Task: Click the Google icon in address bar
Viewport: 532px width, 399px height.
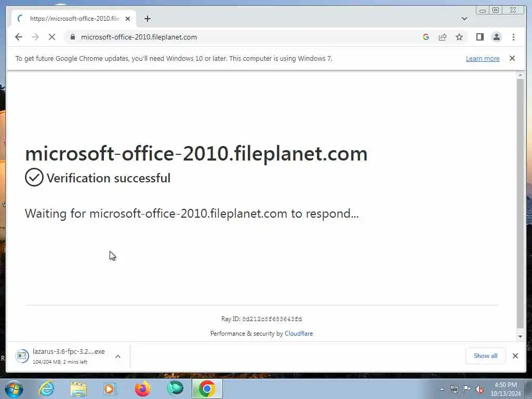Action: tap(426, 37)
